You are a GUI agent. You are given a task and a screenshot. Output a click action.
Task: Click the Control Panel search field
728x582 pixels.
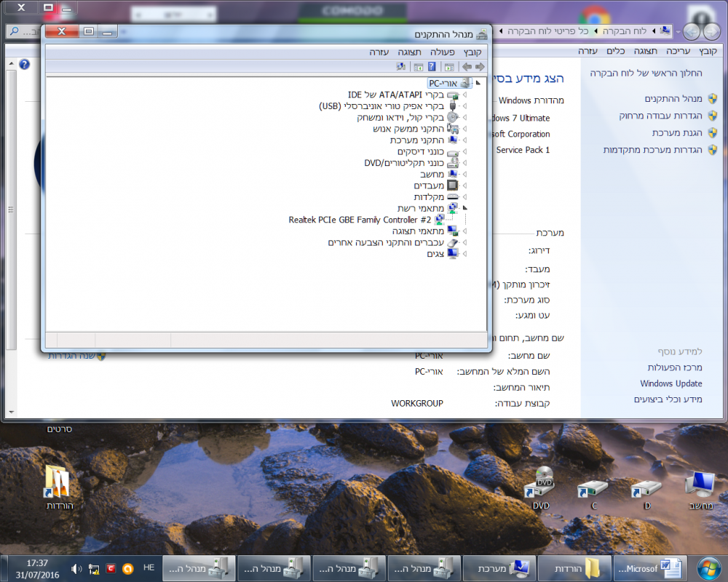coord(24,31)
